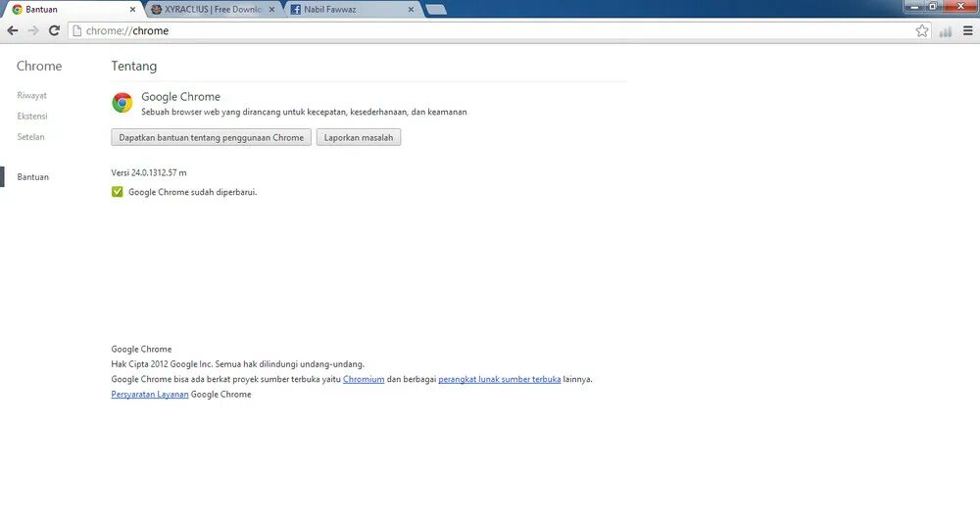980x522 pixels.
Task: Close the Bantuan tab
Action: (x=132, y=10)
